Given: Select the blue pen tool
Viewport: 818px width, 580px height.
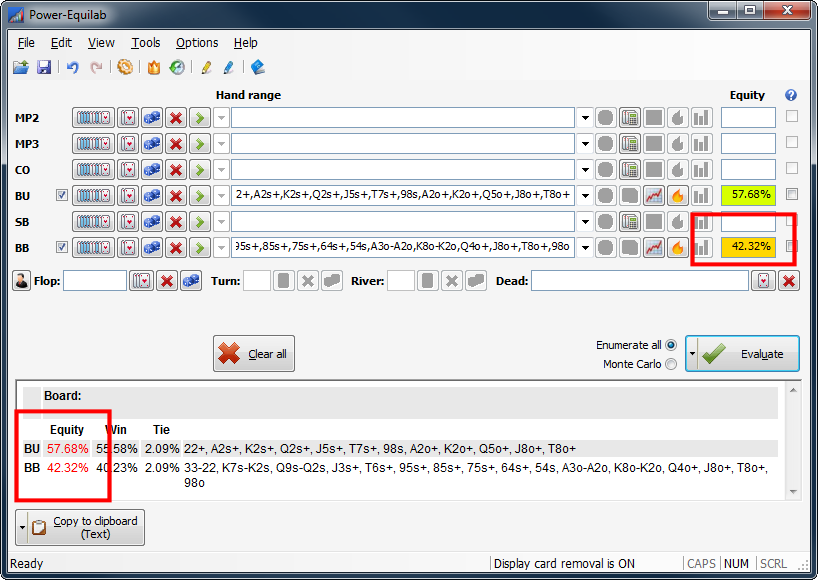Looking at the screenshot, I should pyautogui.click(x=228, y=67).
